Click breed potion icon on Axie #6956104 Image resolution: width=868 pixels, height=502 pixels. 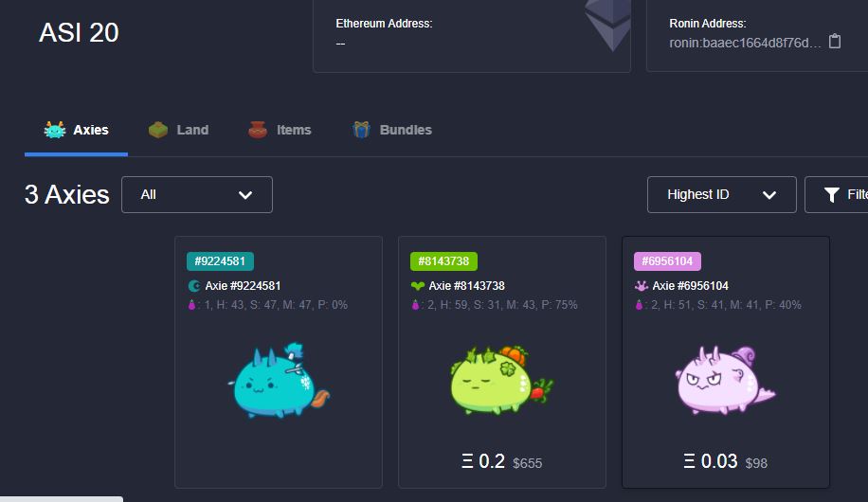click(x=639, y=305)
